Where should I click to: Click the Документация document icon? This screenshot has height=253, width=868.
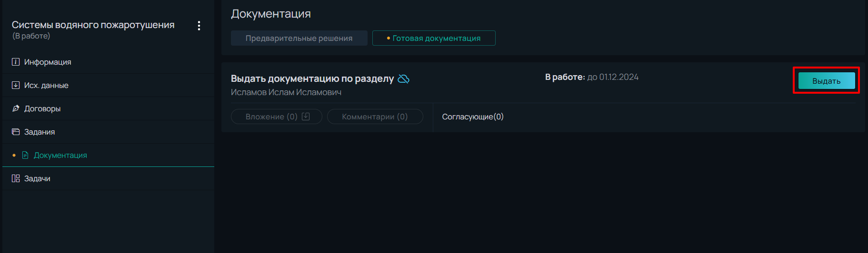(25, 155)
